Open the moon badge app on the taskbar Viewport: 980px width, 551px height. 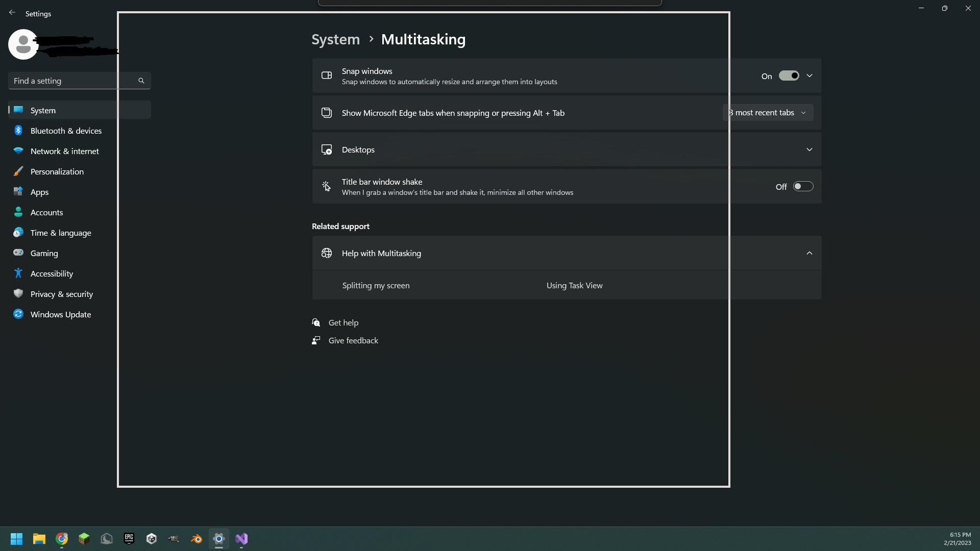(107, 539)
